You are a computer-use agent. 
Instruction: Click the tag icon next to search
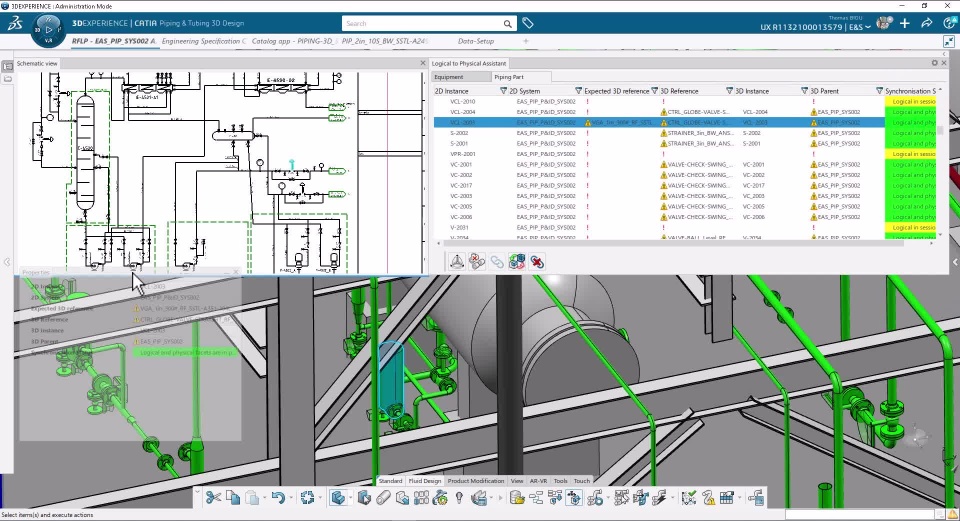pyautogui.click(x=528, y=23)
